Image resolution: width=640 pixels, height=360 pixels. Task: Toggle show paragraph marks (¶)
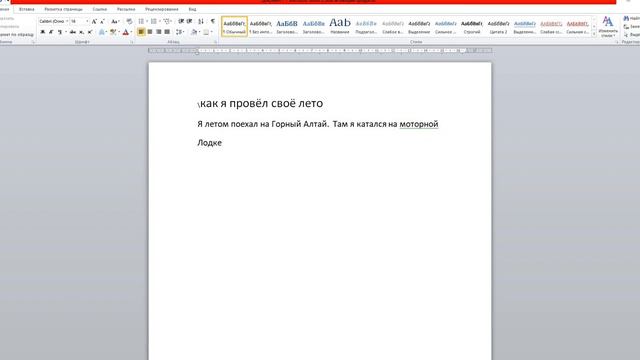coord(213,21)
